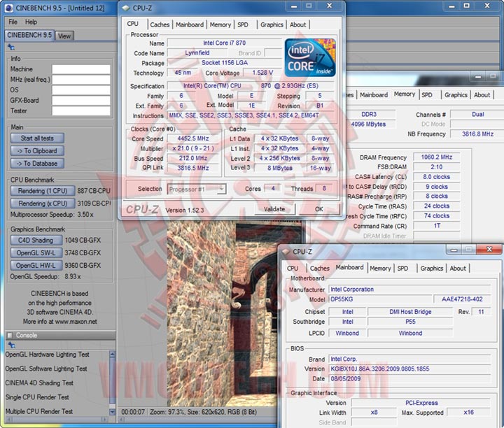504x428 pixels.
Task: Click About tab in Mainboard CPU-Z window
Action: tap(458, 269)
